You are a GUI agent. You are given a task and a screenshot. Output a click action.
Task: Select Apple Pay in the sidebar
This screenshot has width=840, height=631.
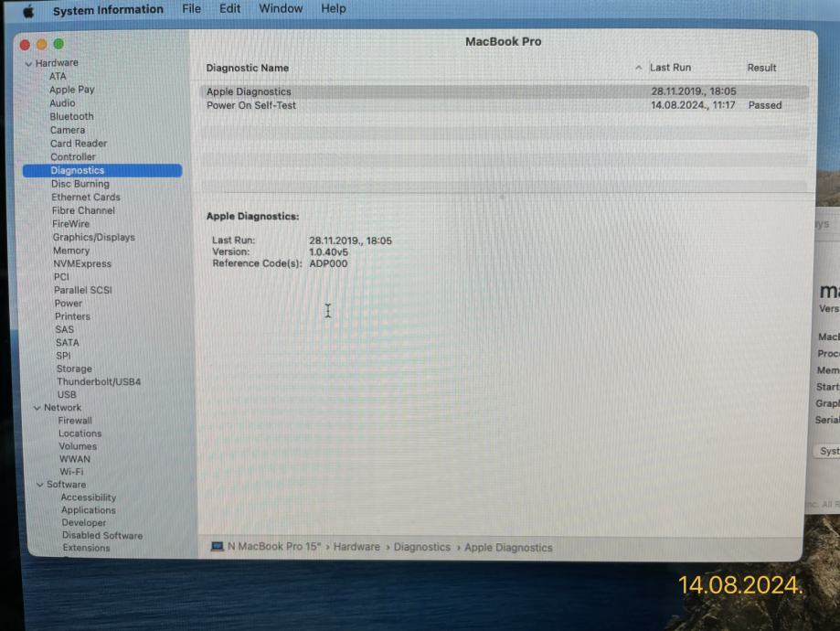[x=72, y=90]
